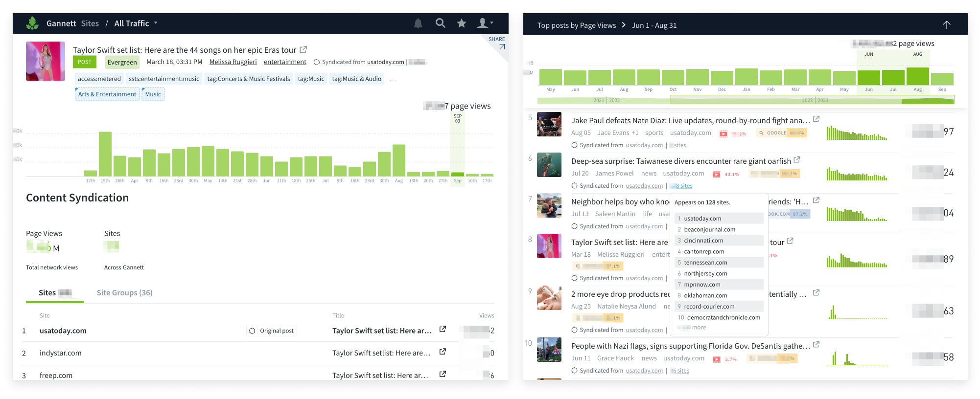The height and width of the screenshot is (399, 980).
Task: Click the Parse.ly leaf logo
Action: click(x=32, y=23)
